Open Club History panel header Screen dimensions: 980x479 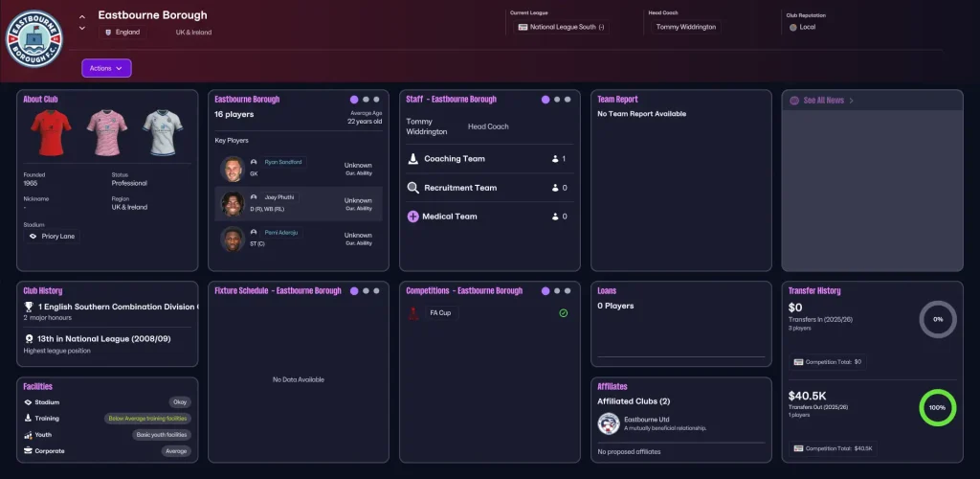pyautogui.click(x=42, y=291)
